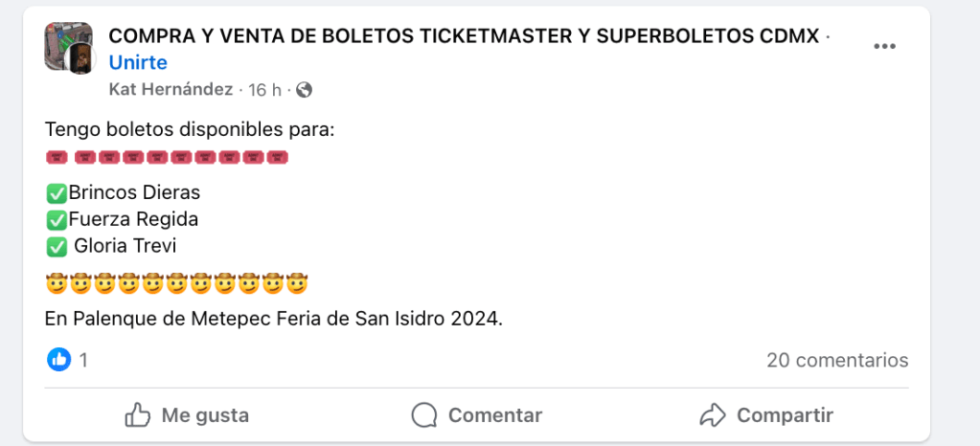Click the green checkmark beside Brincos Dieras
The image size is (980, 446).
[57, 192]
